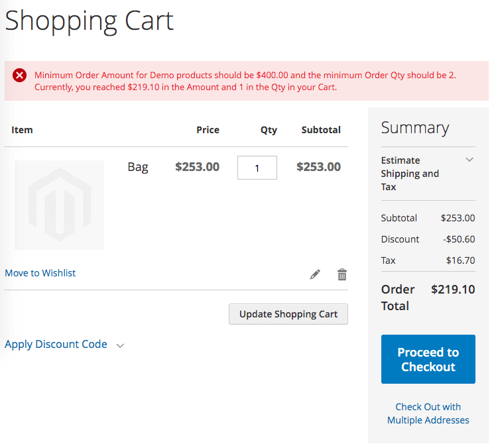Click the Shopping Cart page title
496x448 pixels.
[90, 21]
